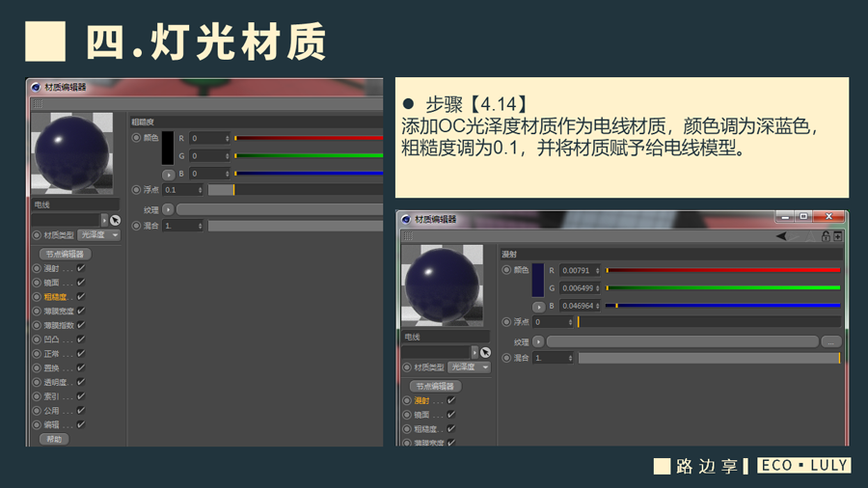868x488 pixels.
Task: Click the animation dot beside 颜色 in the Roughness editor
Action: pyautogui.click(x=136, y=138)
